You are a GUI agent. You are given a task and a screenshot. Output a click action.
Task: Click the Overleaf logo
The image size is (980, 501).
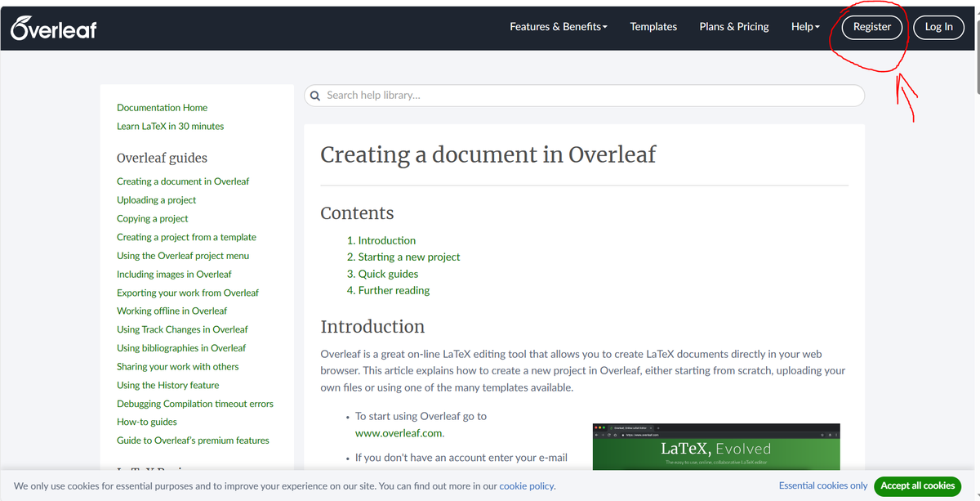[x=54, y=29]
